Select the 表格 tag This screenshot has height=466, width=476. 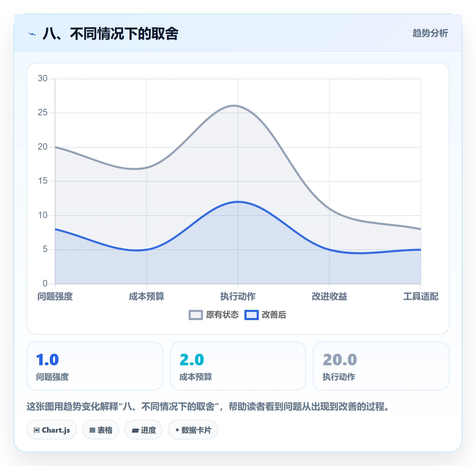pyautogui.click(x=101, y=430)
